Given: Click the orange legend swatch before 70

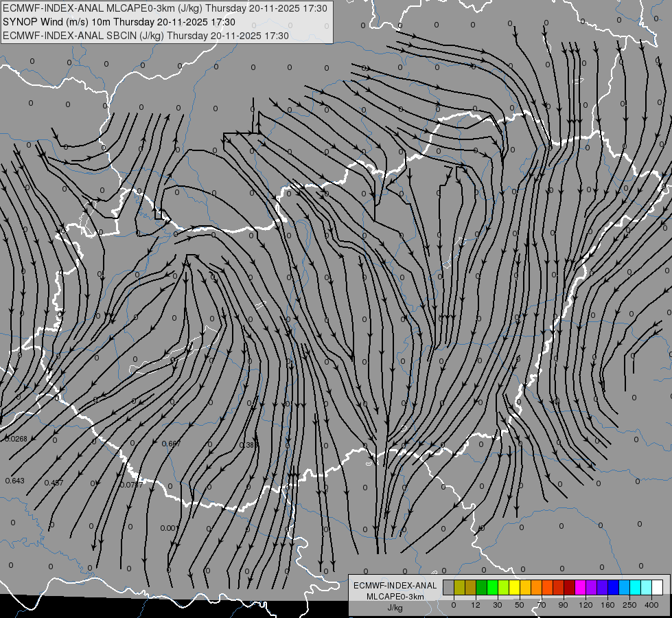Looking at the screenshot, I should click(537, 587).
